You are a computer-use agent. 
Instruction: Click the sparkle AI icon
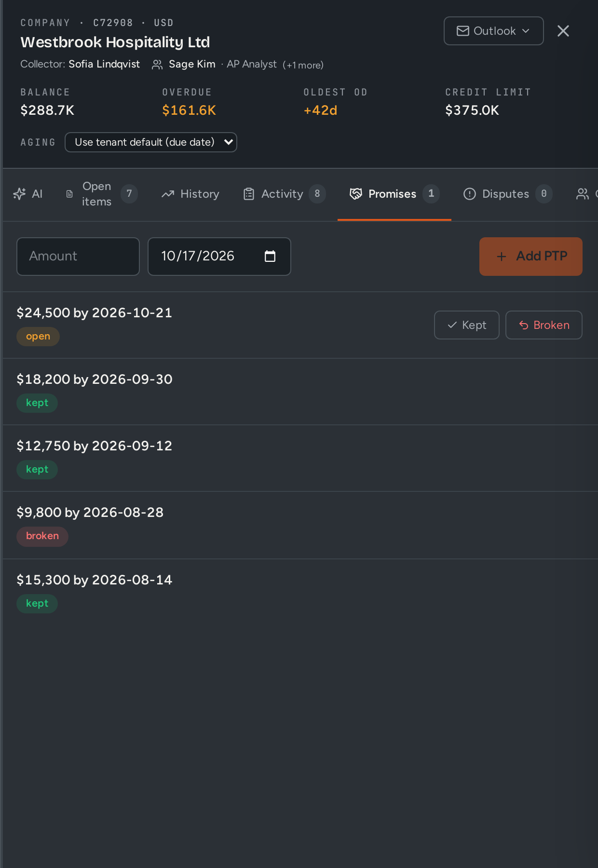coord(19,194)
